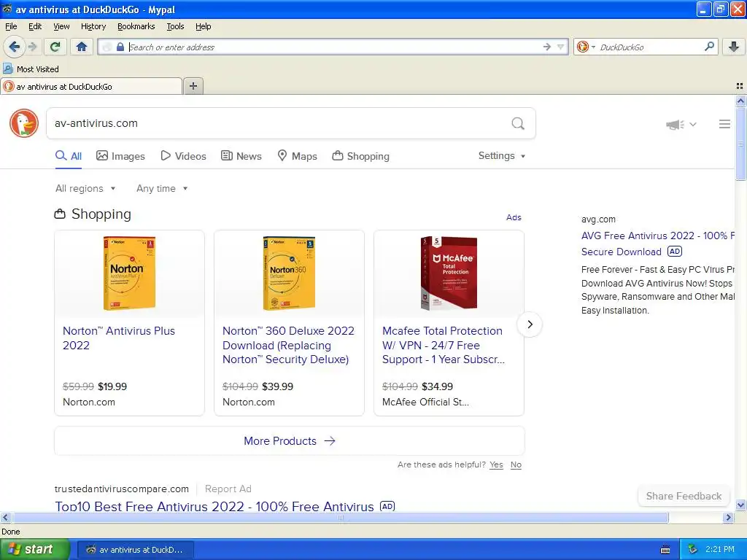The image size is (747, 560).
Task: Open the megaphone announcements dropdown
Action: (681, 124)
